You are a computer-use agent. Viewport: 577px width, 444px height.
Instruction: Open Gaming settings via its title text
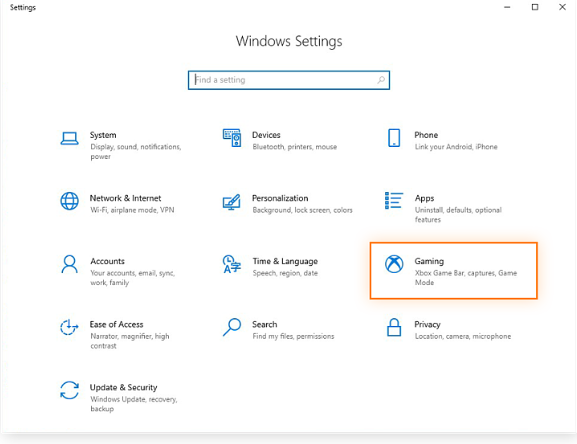(x=429, y=261)
